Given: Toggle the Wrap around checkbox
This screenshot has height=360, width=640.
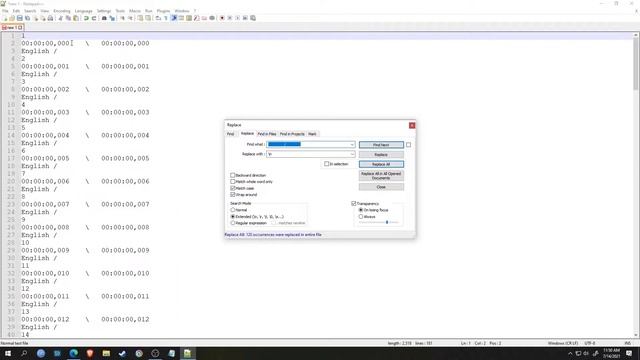Looking at the screenshot, I should [x=233, y=195].
